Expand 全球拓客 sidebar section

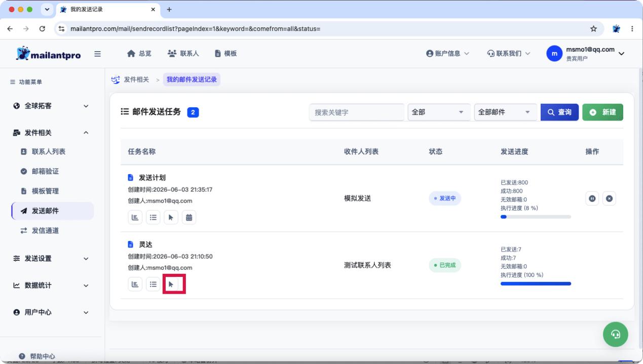pos(51,106)
